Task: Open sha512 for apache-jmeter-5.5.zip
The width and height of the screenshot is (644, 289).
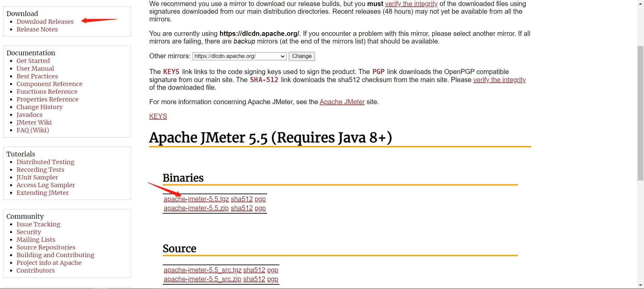Action: coord(242,208)
